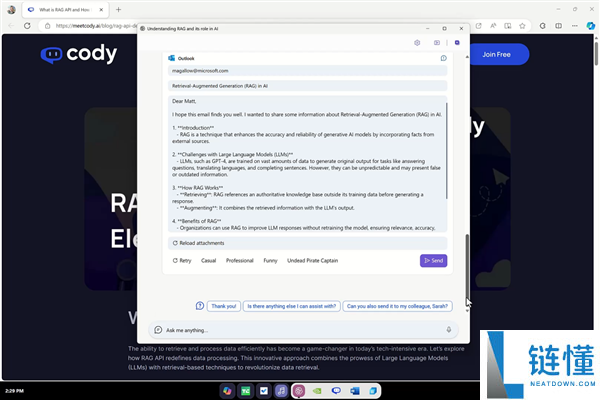
Task: Choose the Professional tone option
Action: pyautogui.click(x=240, y=261)
